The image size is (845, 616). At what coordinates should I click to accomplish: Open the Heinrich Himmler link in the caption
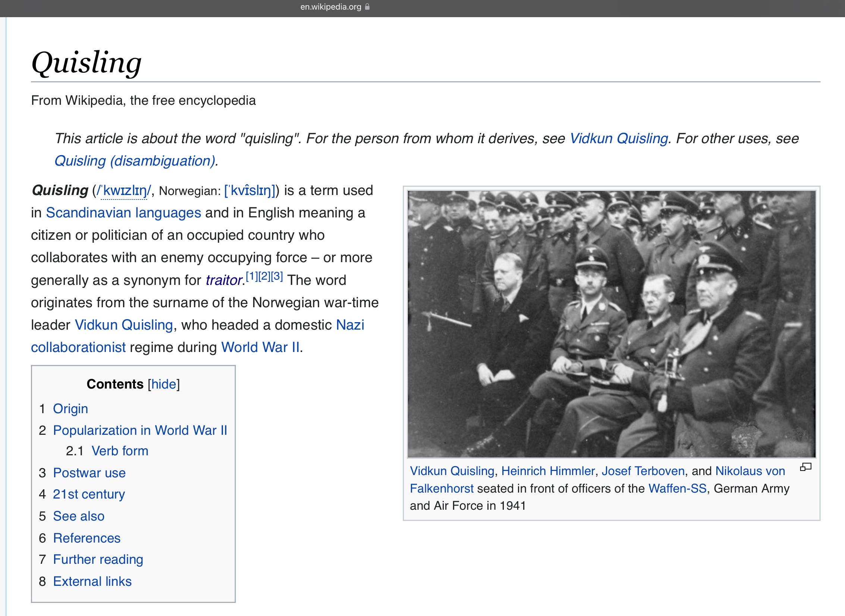pyautogui.click(x=548, y=471)
